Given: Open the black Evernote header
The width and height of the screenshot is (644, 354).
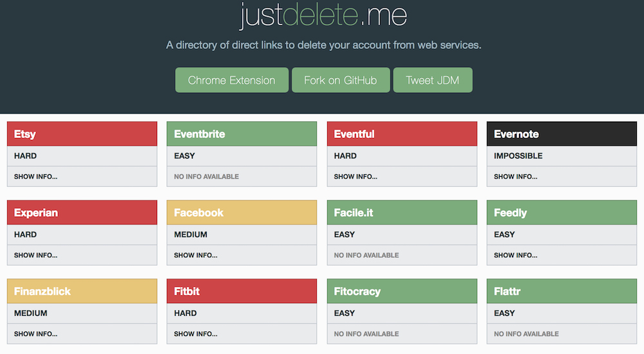Looking at the screenshot, I should [516, 134].
